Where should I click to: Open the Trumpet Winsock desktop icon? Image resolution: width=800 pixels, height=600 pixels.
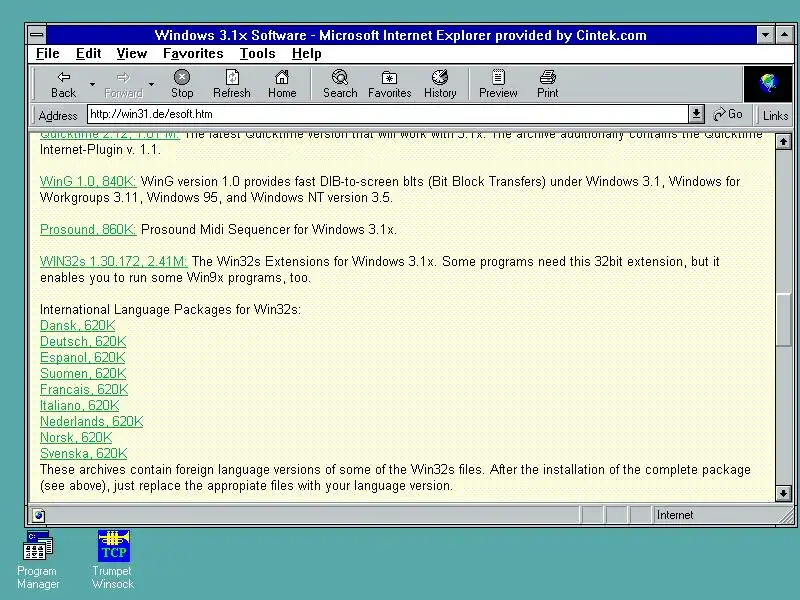(x=113, y=560)
